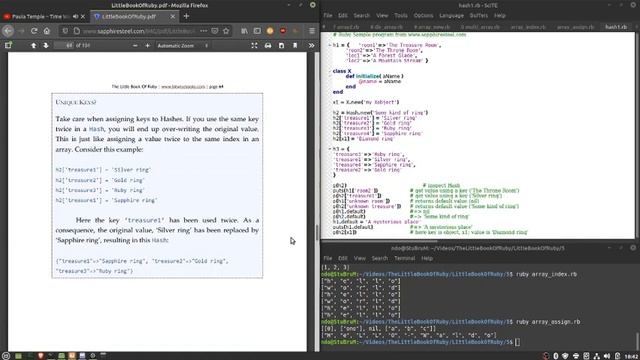
Task: Bookmark this page with star icon
Action: [x=226, y=31]
